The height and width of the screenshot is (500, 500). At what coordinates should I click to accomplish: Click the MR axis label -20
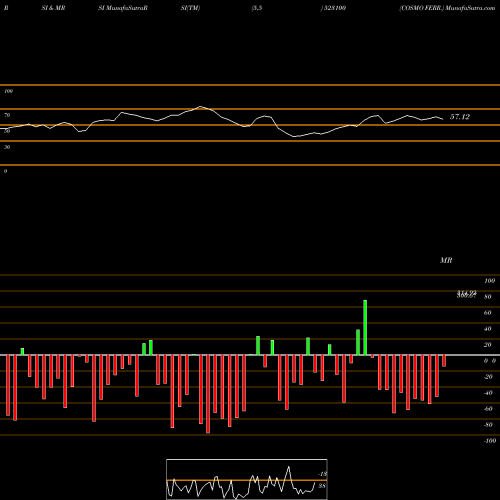(x=488, y=377)
